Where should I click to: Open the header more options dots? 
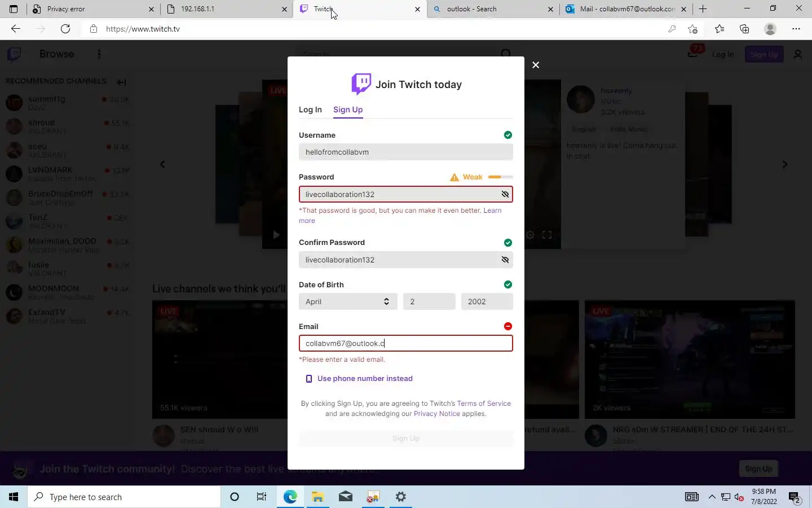click(99, 54)
